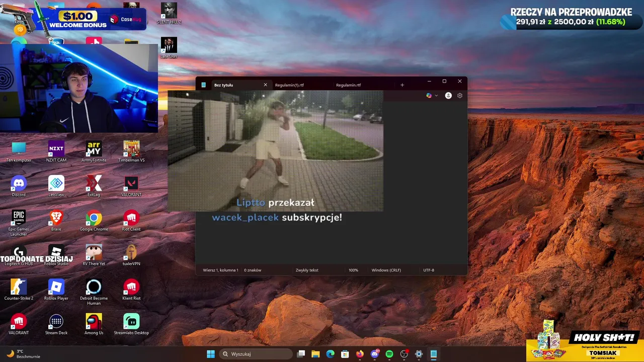Select the tuxlerVPN desktop icon
The height and width of the screenshot is (362, 644).
(x=131, y=255)
